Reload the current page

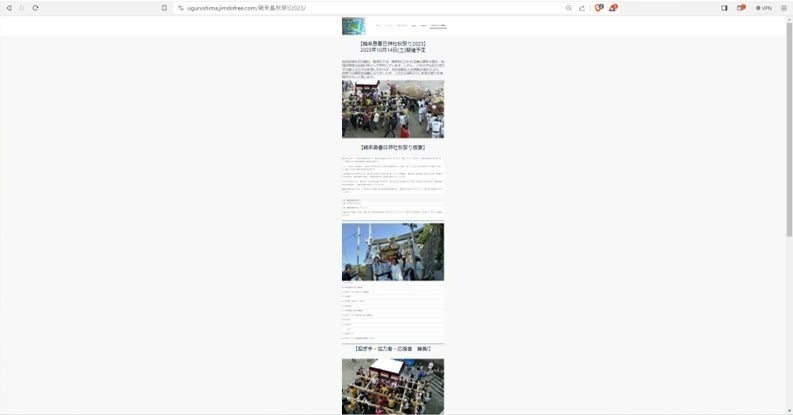pos(36,7)
